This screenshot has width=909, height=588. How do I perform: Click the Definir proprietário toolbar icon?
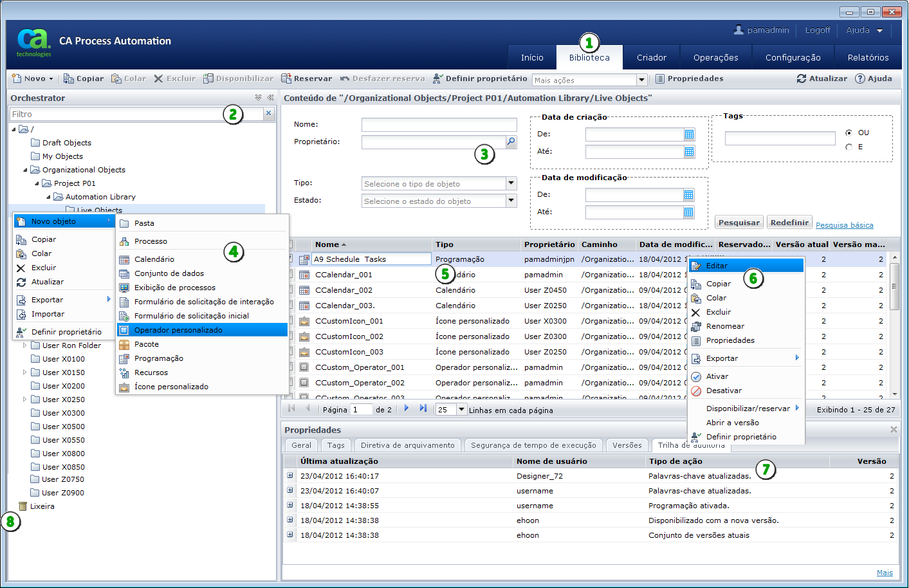pyautogui.click(x=438, y=78)
